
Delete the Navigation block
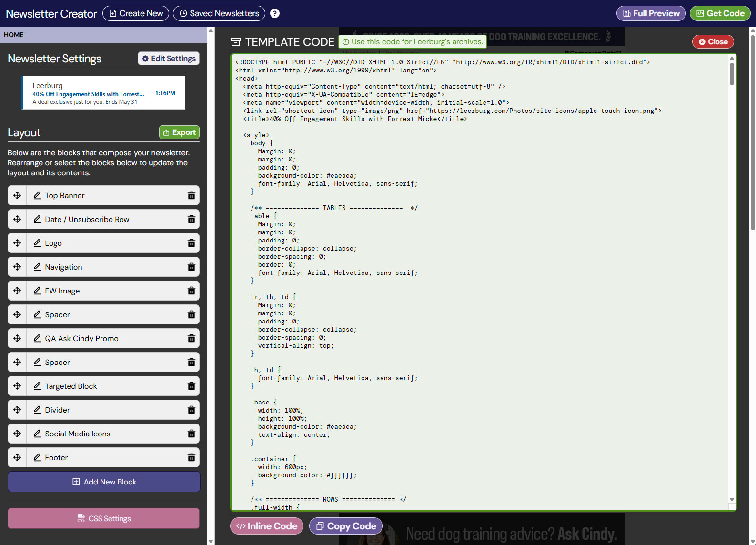[x=192, y=267]
